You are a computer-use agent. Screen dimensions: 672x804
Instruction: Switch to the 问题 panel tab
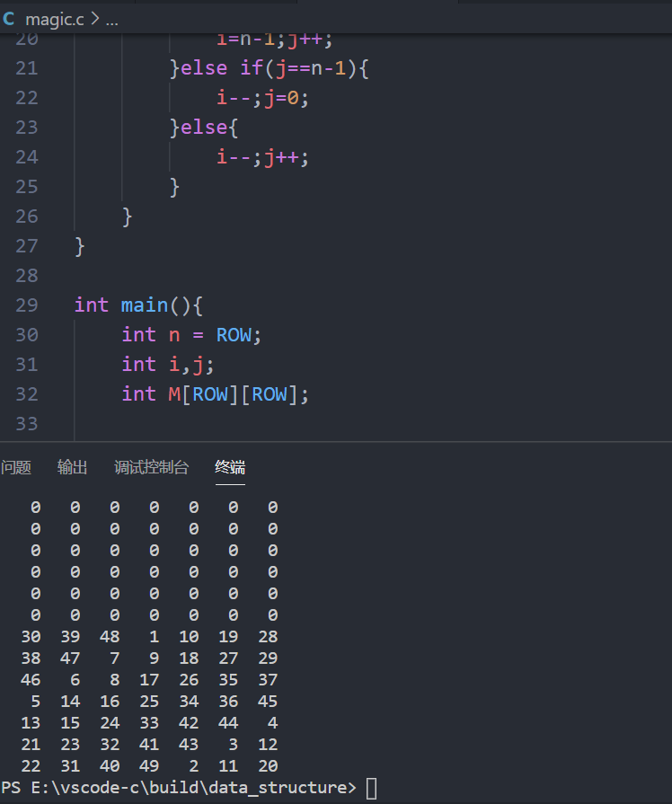pos(16,467)
